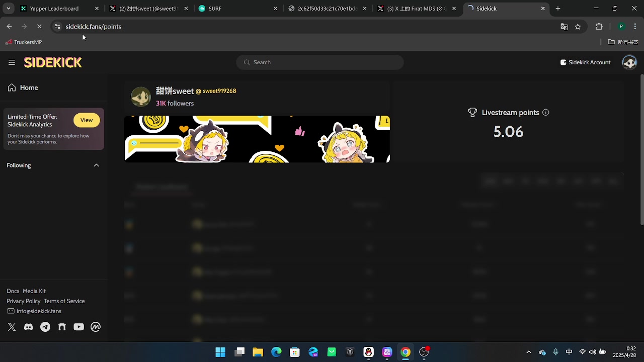Open the hamburger menu beside Sidekick logo
This screenshot has height=362, width=644.
click(x=12, y=62)
